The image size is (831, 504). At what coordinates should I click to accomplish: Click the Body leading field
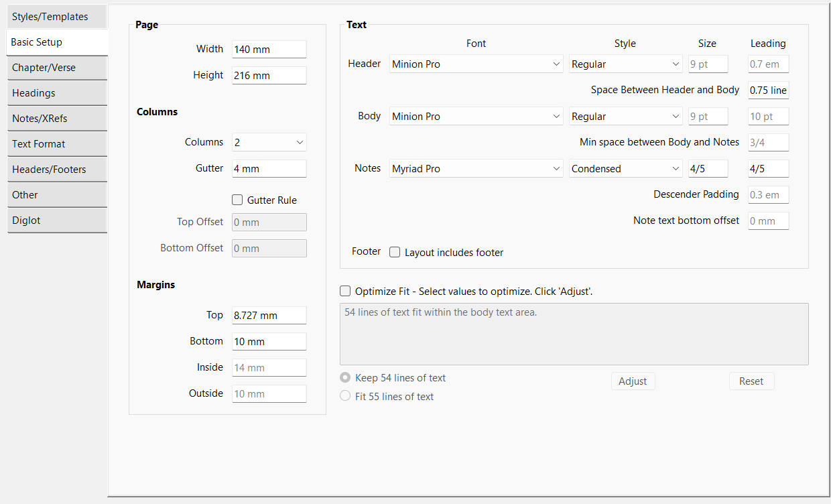pos(768,117)
